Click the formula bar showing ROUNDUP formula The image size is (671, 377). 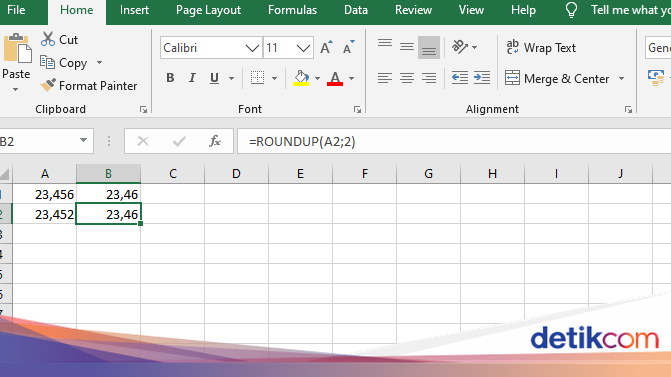[x=454, y=141]
